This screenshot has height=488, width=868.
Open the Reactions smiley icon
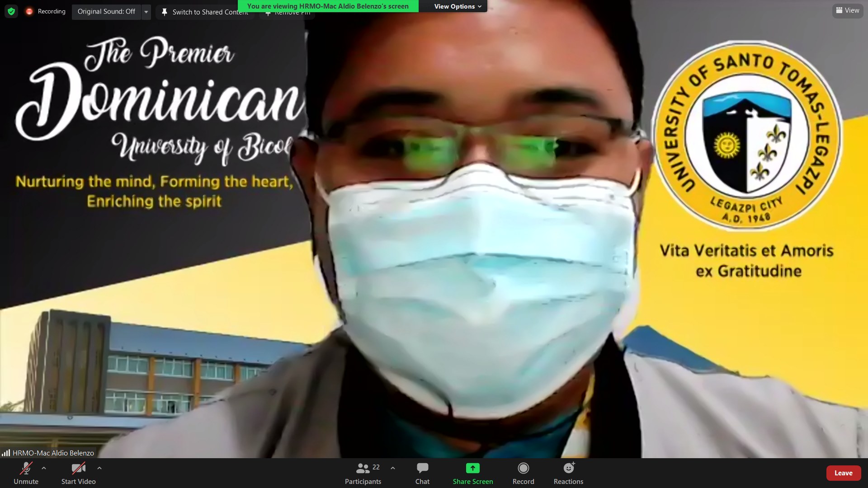pyautogui.click(x=568, y=469)
